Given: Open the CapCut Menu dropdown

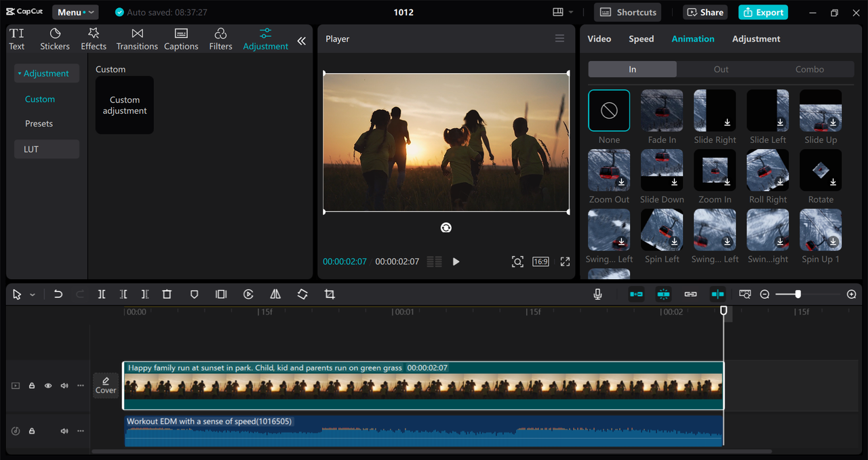Looking at the screenshot, I should pos(75,12).
